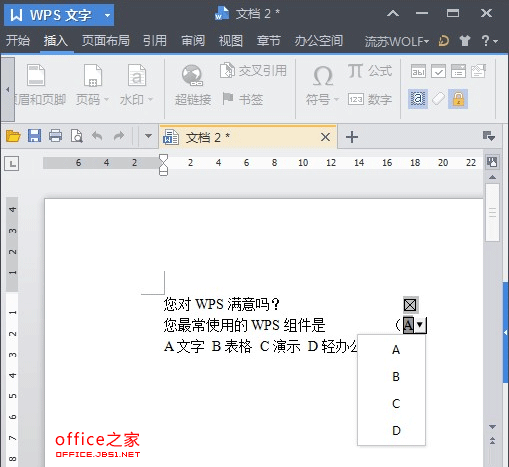Click the text 您对 WPS 满意吗？
Viewport: 509px width, 467px height.
[x=222, y=304]
